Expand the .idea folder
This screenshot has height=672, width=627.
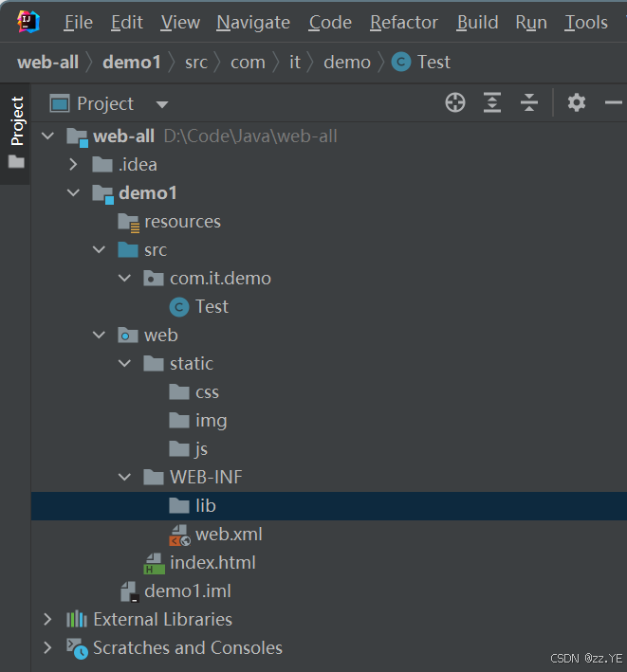[x=73, y=165]
